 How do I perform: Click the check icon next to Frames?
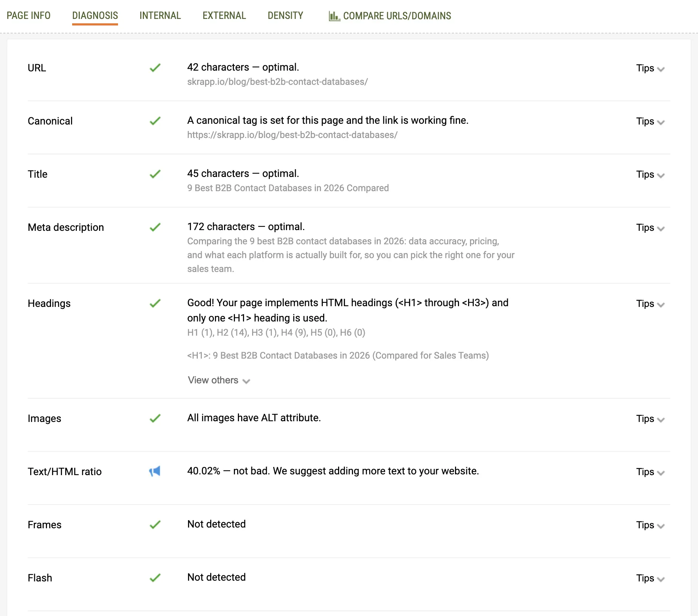click(x=155, y=524)
